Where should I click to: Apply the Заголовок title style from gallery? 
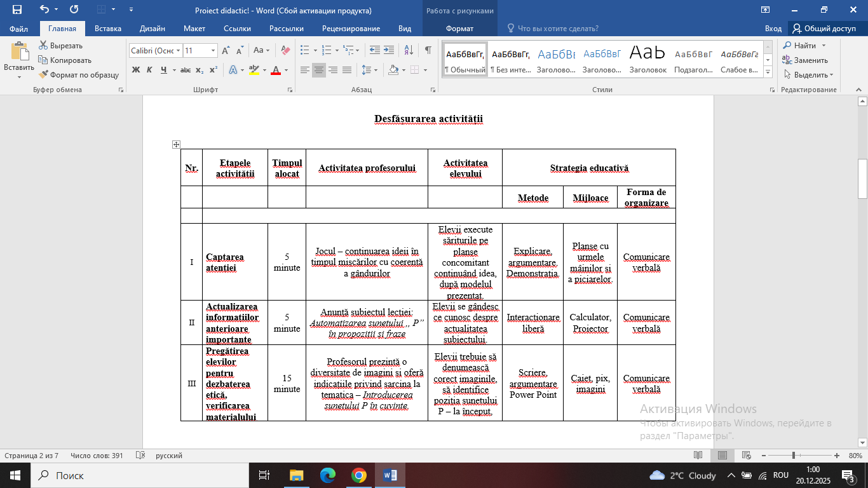(648, 59)
